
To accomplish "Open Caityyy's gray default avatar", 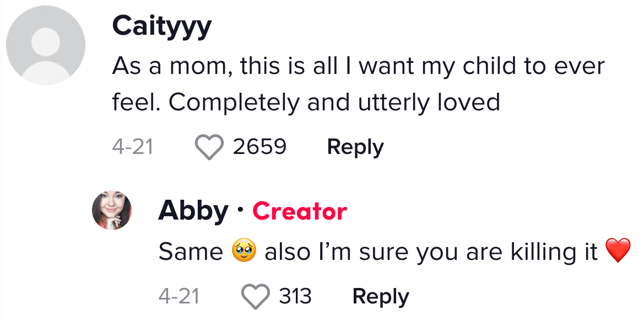I will pos(46,45).
